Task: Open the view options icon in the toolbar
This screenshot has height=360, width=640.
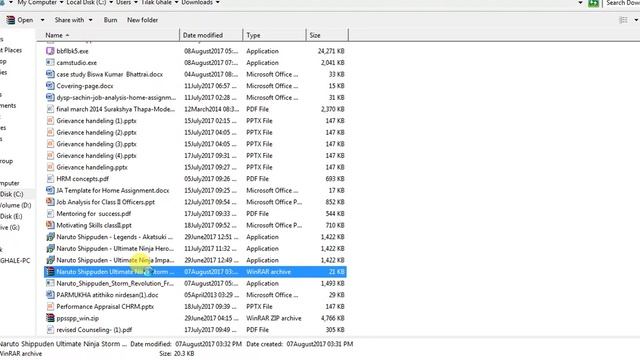Action: [x=623, y=20]
